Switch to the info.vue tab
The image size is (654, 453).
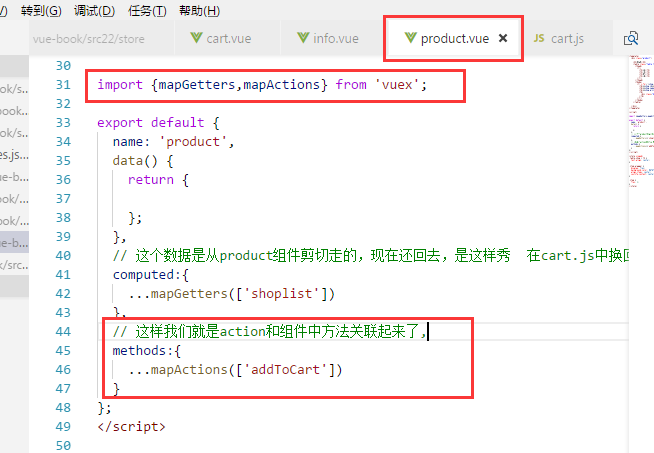click(335, 38)
